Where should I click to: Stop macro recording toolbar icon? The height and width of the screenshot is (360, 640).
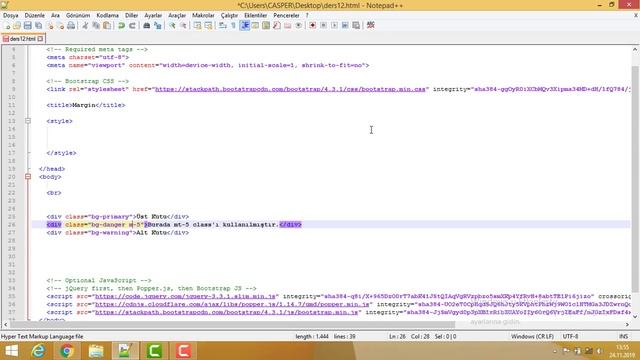pyautogui.click(x=323, y=25)
